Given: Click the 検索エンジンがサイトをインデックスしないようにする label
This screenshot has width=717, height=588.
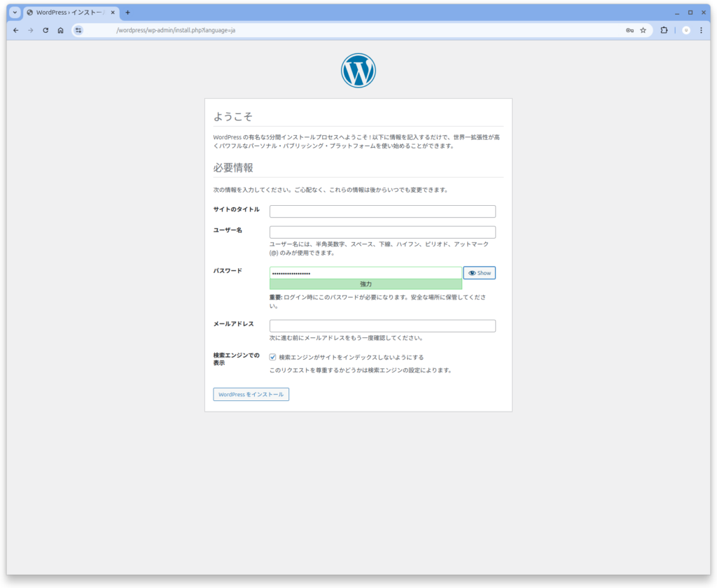Looking at the screenshot, I should (x=351, y=357).
